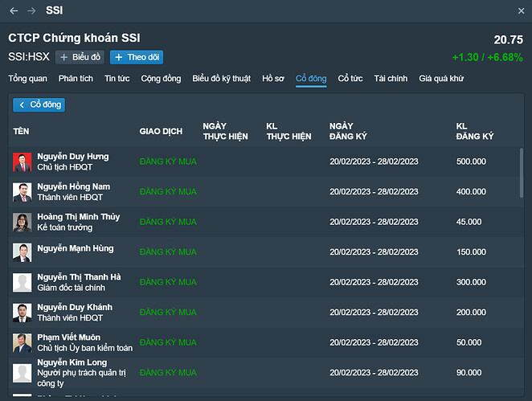Click the Cổ đông back chevron button

[39, 104]
